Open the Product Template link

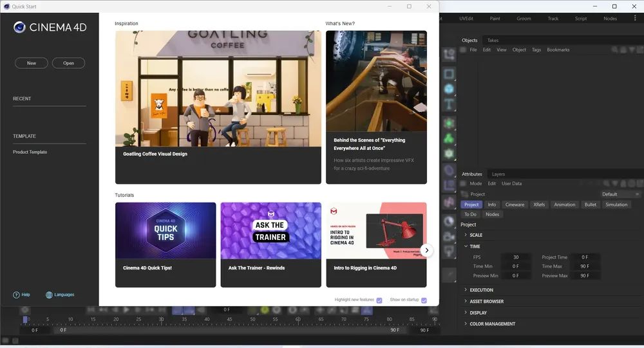click(30, 152)
